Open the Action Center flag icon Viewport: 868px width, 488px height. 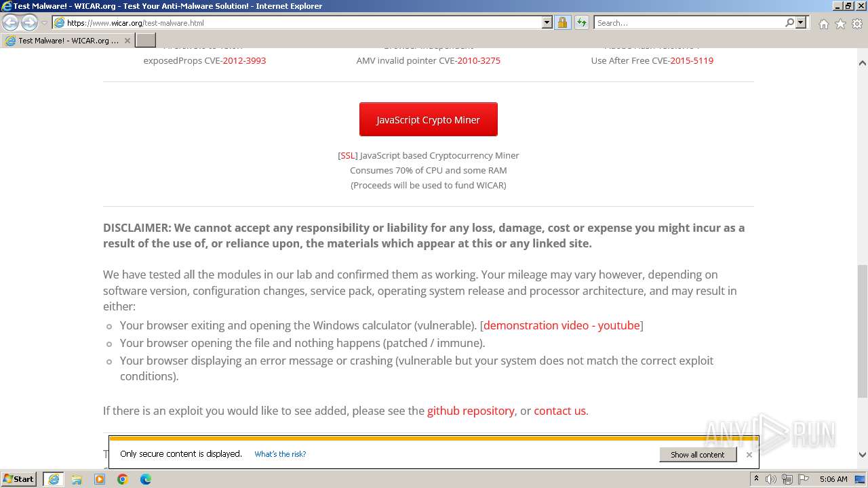[x=804, y=479]
